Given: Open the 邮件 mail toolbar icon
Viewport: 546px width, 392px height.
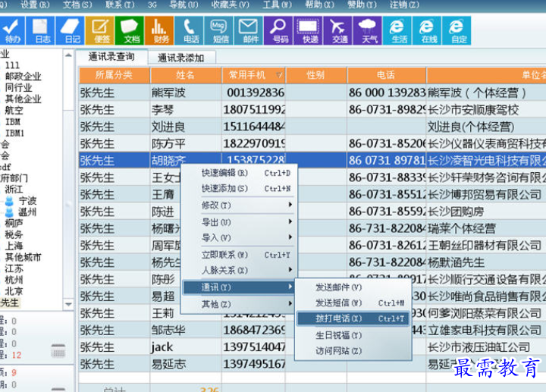Looking at the screenshot, I should [x=249, y=30].
